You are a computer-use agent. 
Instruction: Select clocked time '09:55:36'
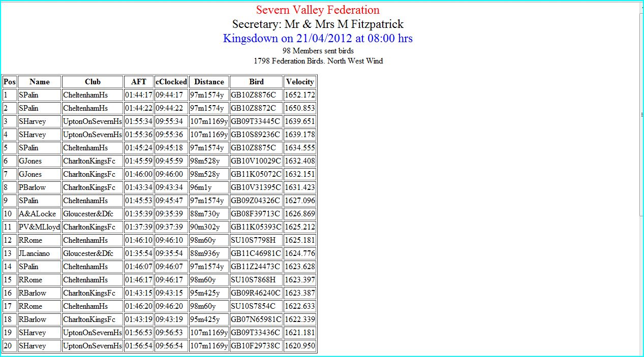coord(171,135)
